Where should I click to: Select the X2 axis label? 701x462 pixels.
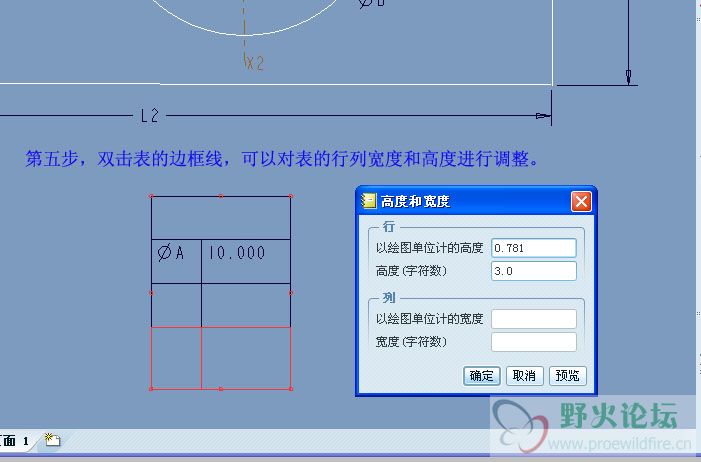coord(255,63)
